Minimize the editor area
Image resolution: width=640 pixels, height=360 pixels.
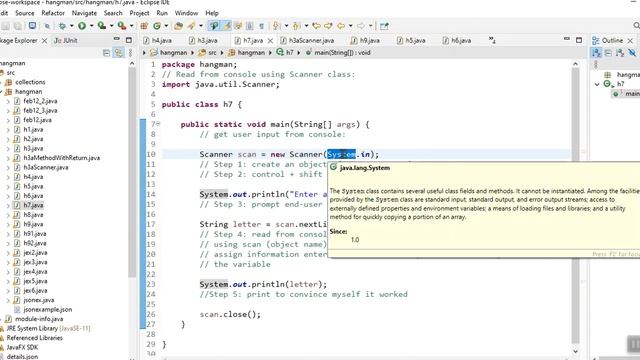pyautogui.click(x=567, y=39)
